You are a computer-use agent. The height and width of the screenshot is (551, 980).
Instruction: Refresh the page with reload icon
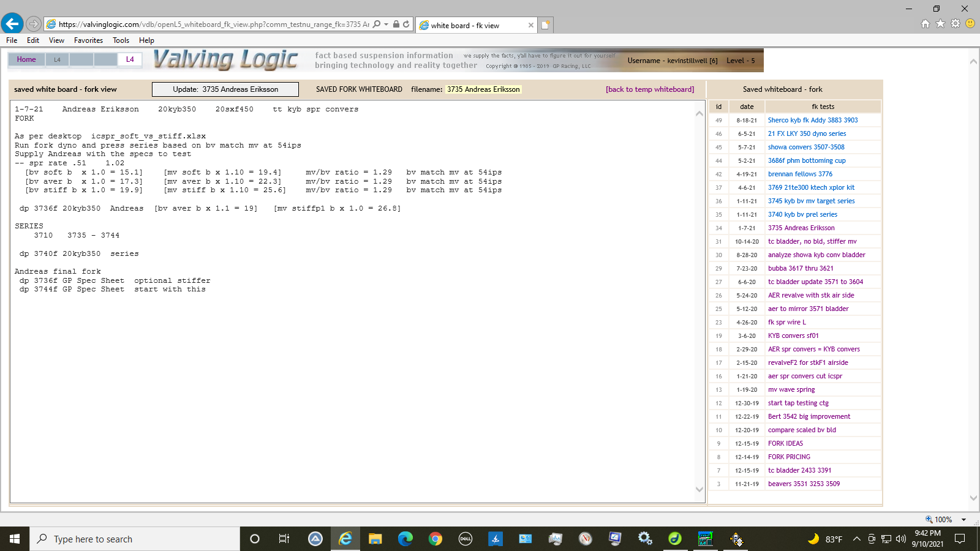pyautogui.click(x=406, y=24)
